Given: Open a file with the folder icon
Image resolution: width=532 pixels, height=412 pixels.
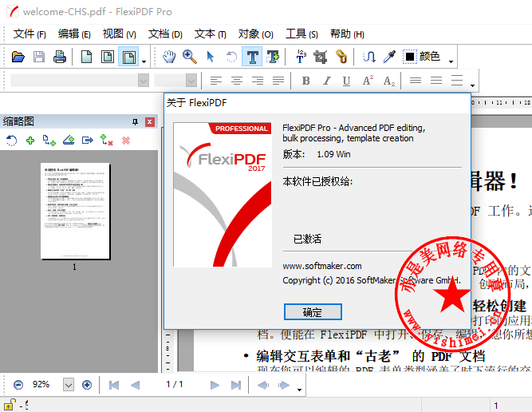Looking at the screenshot, I should point(18,57).
